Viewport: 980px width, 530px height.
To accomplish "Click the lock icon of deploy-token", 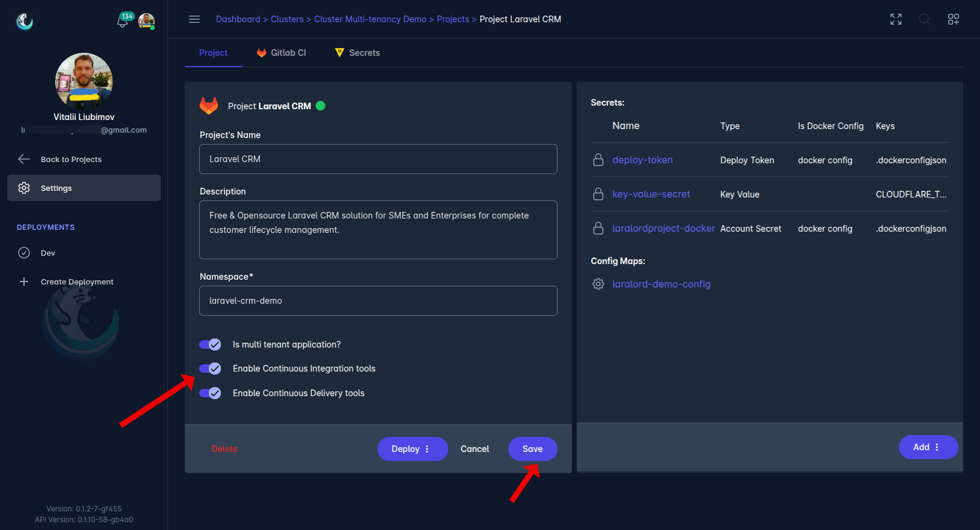I will [598, 160].
